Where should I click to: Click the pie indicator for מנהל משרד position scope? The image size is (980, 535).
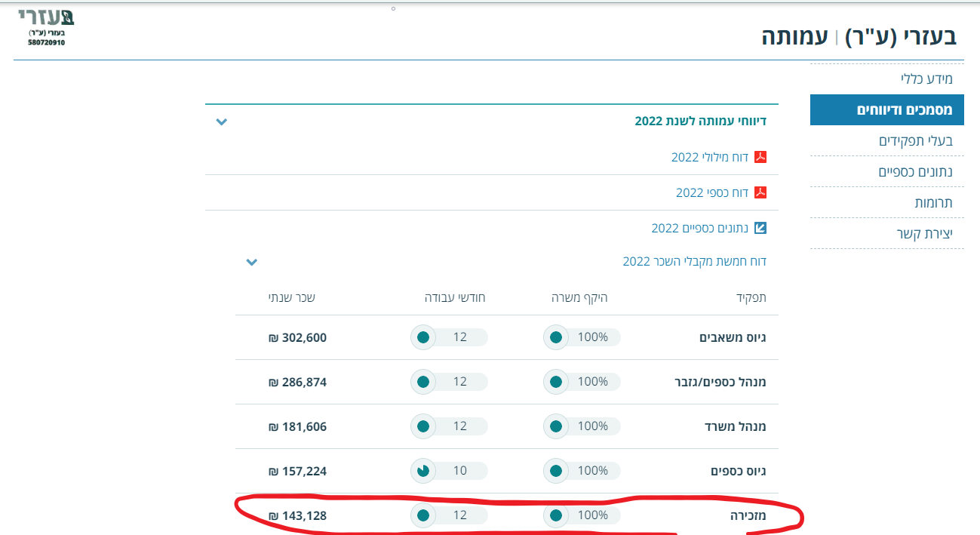556,426
